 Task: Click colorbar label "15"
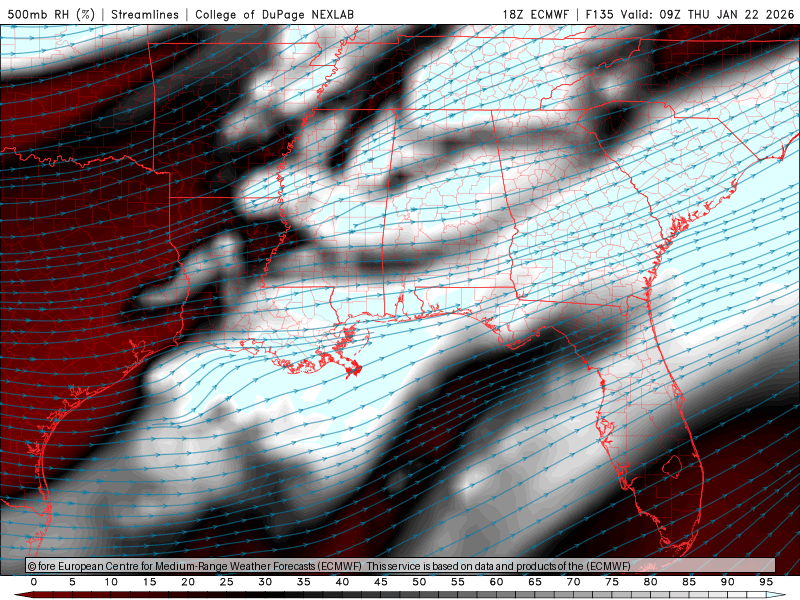(149, 582)
